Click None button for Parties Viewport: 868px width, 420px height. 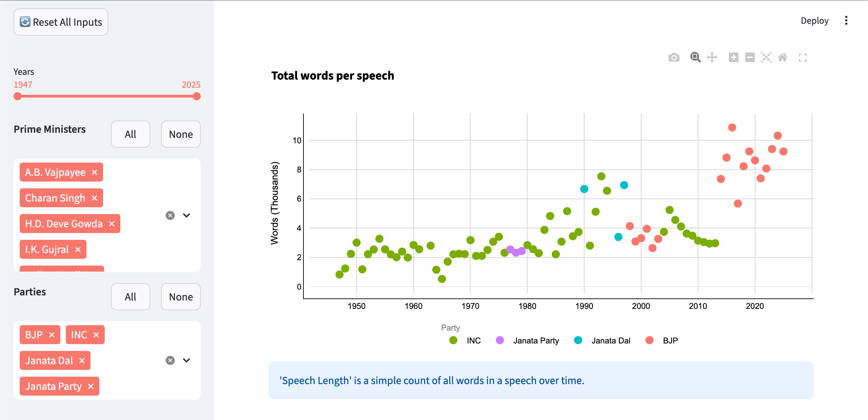pyautogui.click(x=181, y=297)
